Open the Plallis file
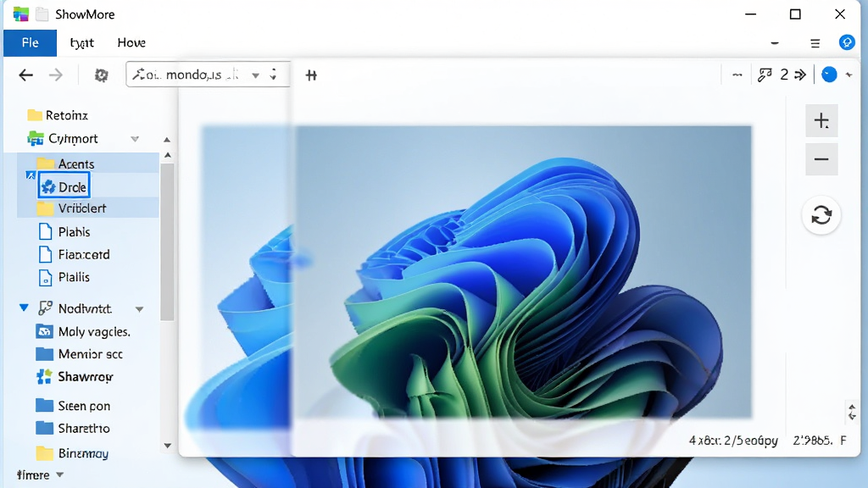Viewport: 868px width, 488px height. click(64, 277)
